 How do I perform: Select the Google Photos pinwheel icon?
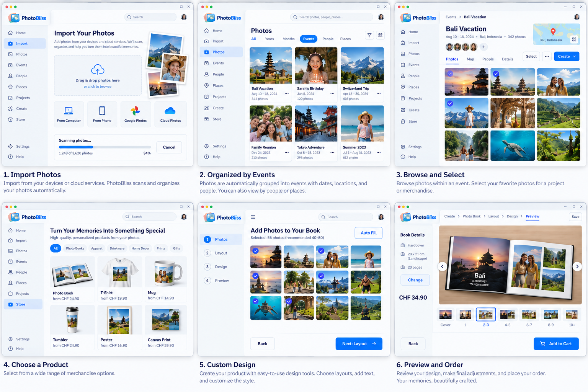pyautogui.click(x=136, y=111)
